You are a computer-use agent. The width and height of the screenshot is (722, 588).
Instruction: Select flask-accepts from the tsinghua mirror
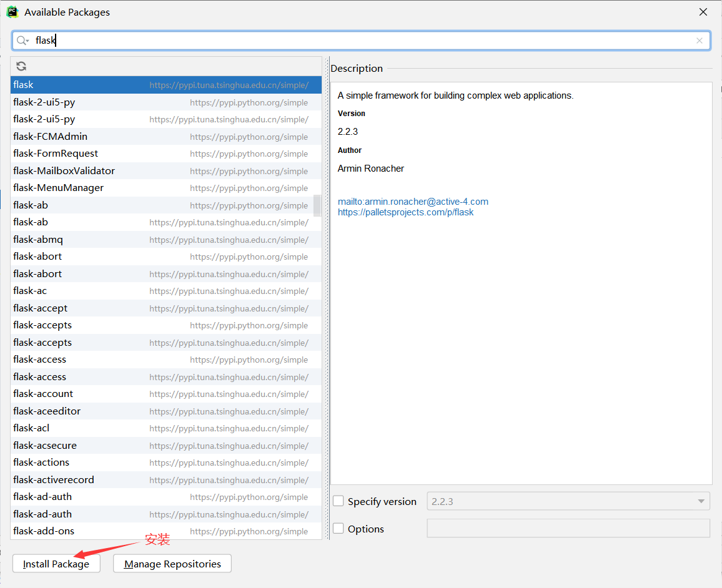166,342
